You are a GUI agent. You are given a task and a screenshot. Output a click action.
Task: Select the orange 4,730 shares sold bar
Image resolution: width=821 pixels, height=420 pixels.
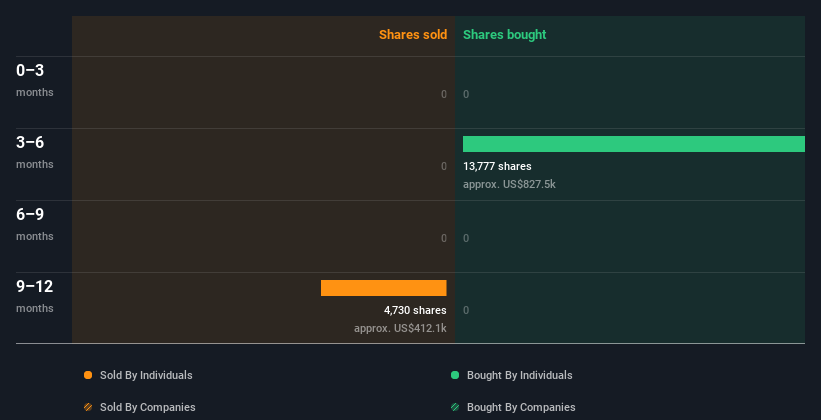click(384, 288)
